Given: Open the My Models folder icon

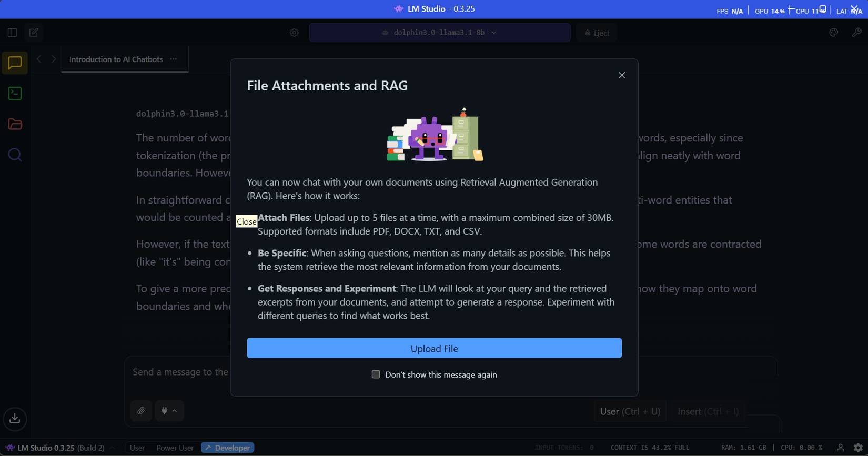Looking at the screenshot, I should [15, 124].
